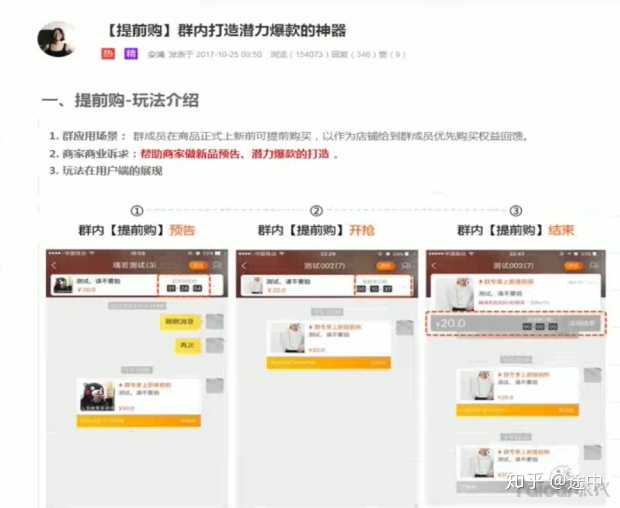
Task: Tap sender avatar beside the 再见 bubble
Action: [215, 346]
